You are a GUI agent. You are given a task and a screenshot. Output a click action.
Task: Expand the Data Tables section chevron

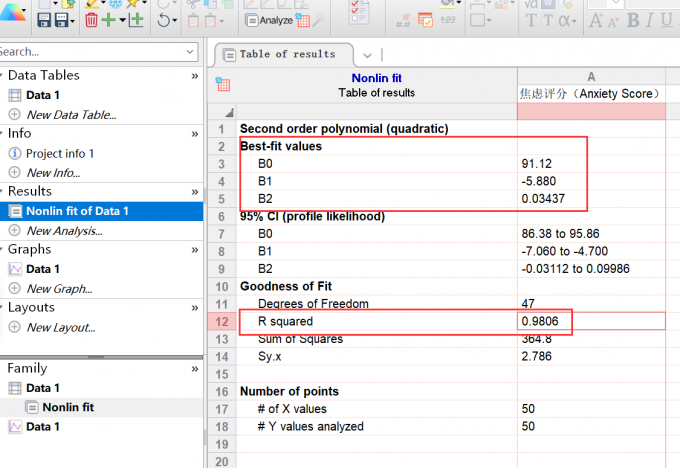coord(195,75)
